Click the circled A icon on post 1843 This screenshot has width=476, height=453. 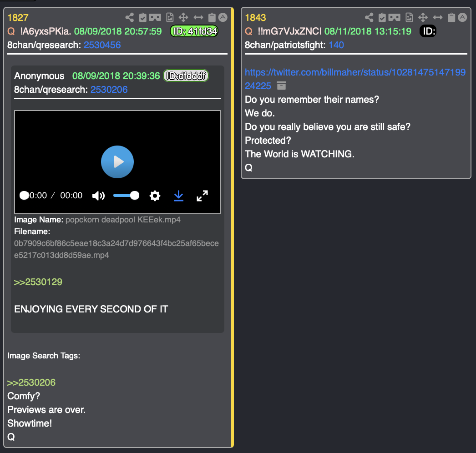462,18
